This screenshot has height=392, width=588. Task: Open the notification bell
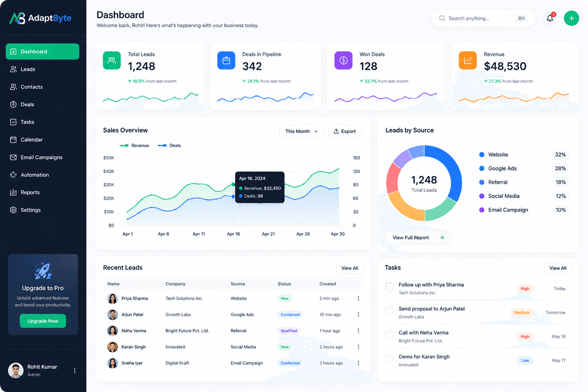[x=550, y=18]
